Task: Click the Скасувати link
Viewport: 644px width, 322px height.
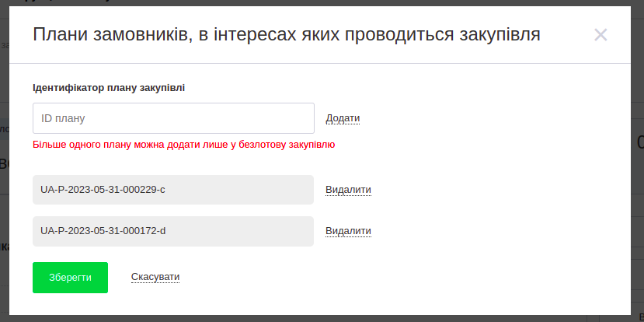Action: pos(155,277)
